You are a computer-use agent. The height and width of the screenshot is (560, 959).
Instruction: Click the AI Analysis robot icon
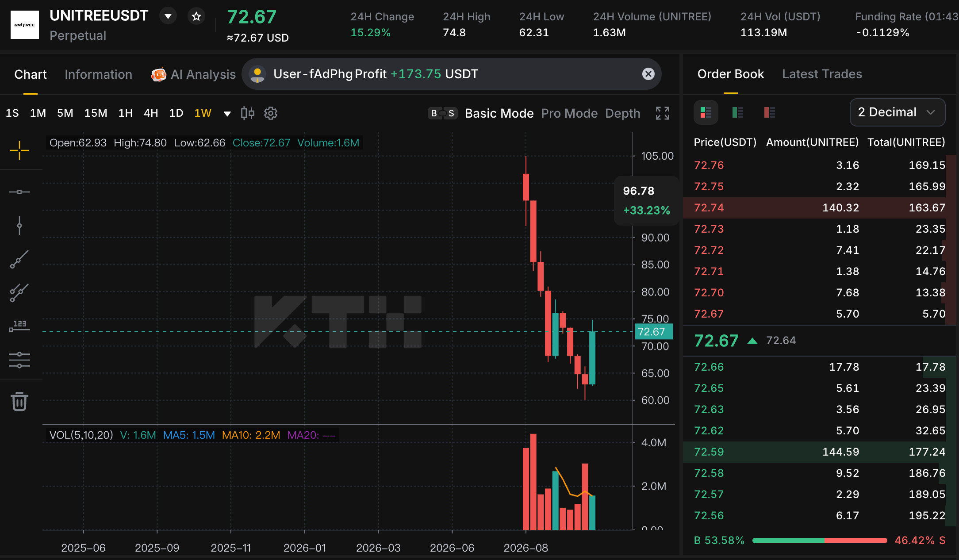point(159,74)
